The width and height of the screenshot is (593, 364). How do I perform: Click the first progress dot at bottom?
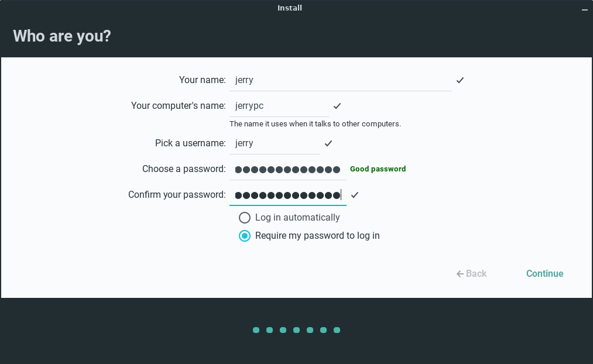tap(256, 330)
